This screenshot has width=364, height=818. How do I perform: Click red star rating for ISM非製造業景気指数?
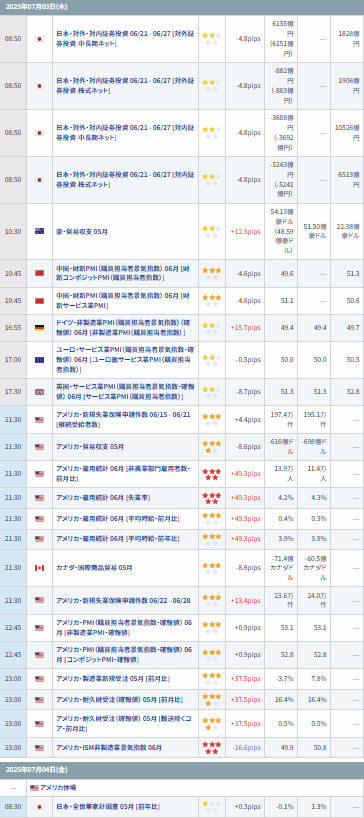[x=211, y=748]
